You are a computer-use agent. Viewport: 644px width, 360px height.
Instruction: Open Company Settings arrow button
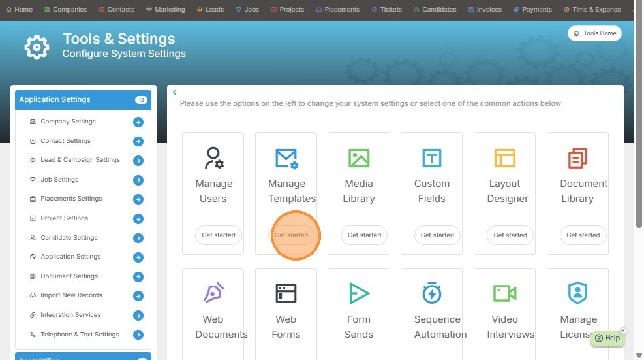tap(138, 122)
